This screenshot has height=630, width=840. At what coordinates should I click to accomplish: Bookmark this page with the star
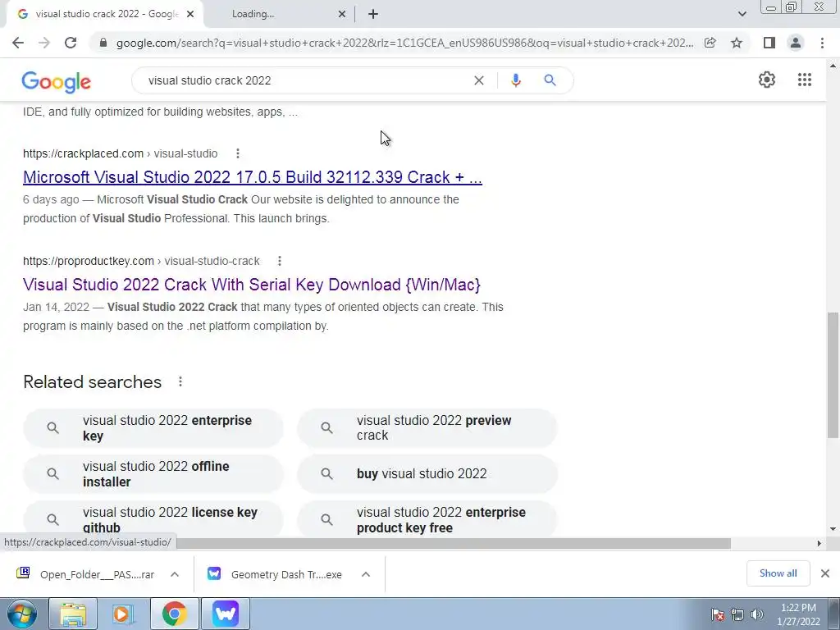tap(737, 43)
